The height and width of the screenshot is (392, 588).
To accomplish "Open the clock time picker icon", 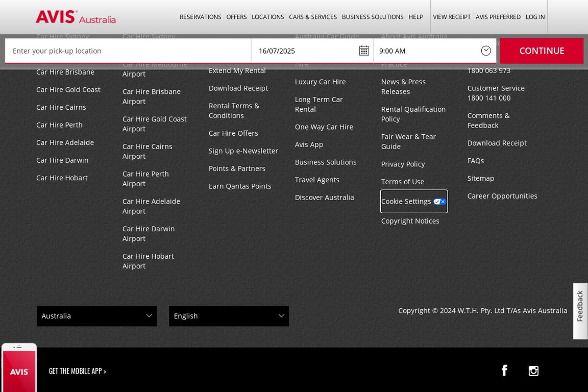I will [x=485, y=51].
